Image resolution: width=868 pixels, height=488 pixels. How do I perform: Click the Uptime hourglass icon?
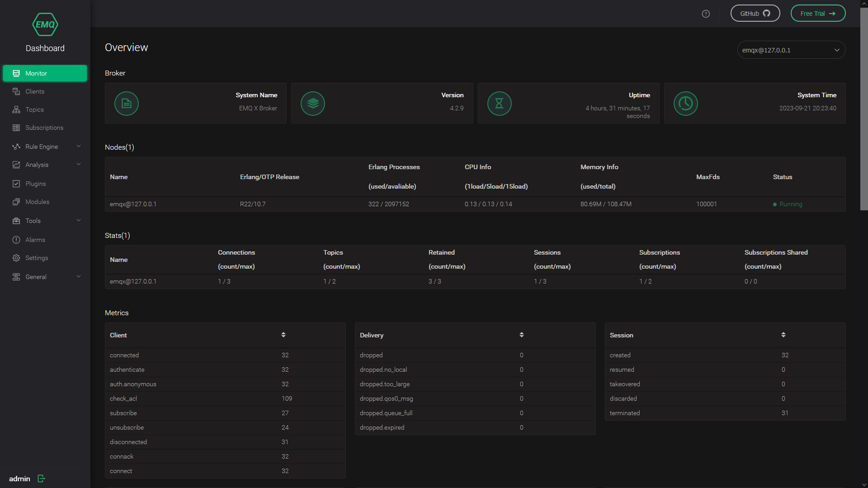(x=500, y=104)
